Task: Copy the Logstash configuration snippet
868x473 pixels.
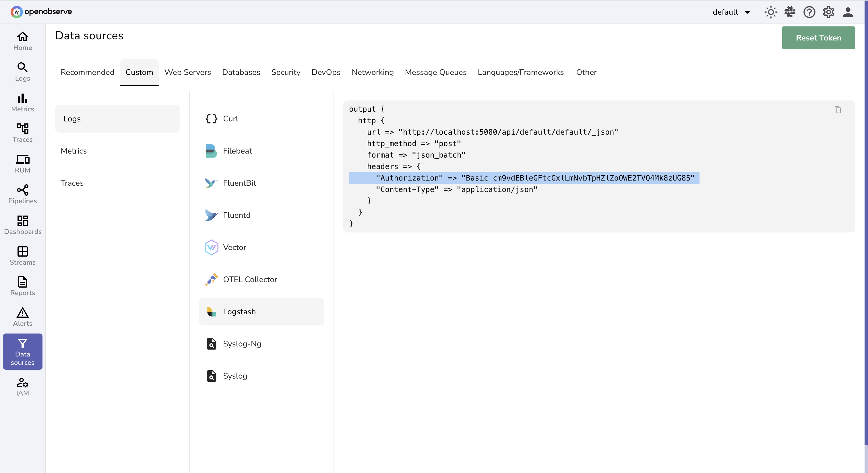Action: (x=838, y=110)
